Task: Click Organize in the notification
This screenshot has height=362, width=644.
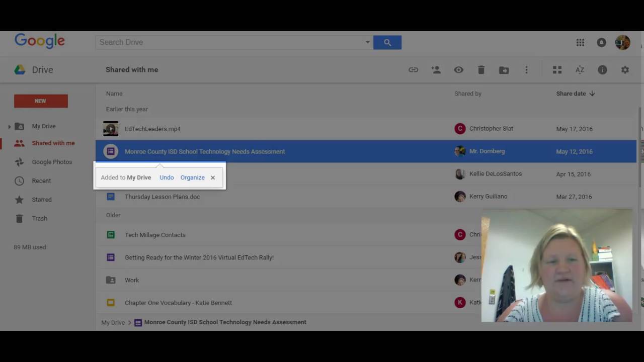Action: tap(193, 177)
